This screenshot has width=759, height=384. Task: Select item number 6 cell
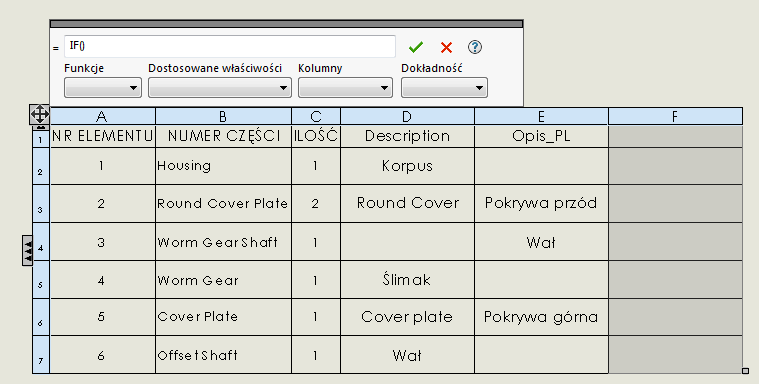pos(102,355)
